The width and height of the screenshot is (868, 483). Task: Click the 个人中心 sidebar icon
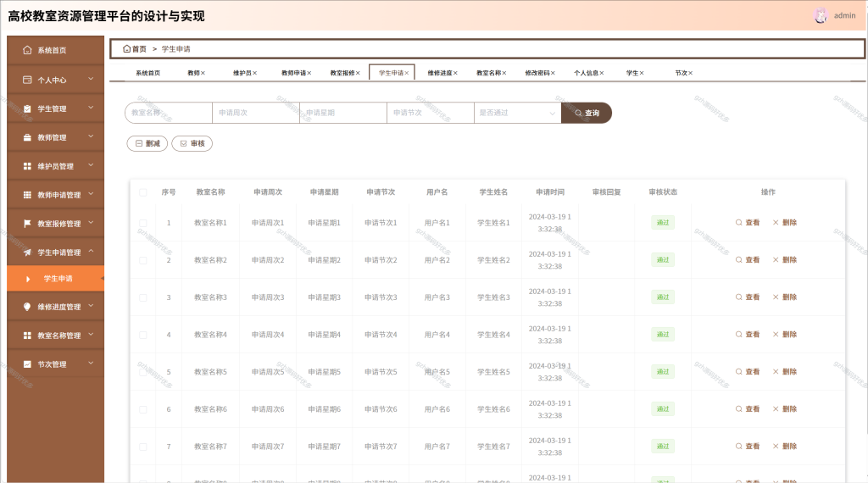click(x=27, y=80)
